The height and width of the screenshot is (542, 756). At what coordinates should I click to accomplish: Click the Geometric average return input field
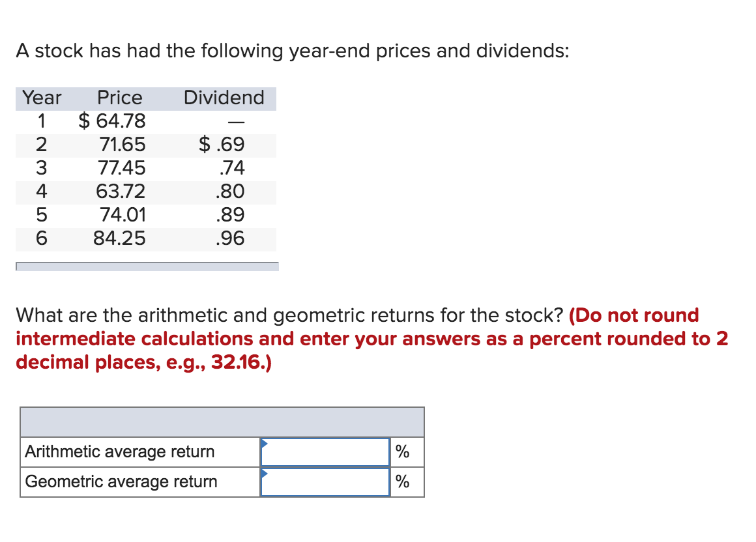325,482
